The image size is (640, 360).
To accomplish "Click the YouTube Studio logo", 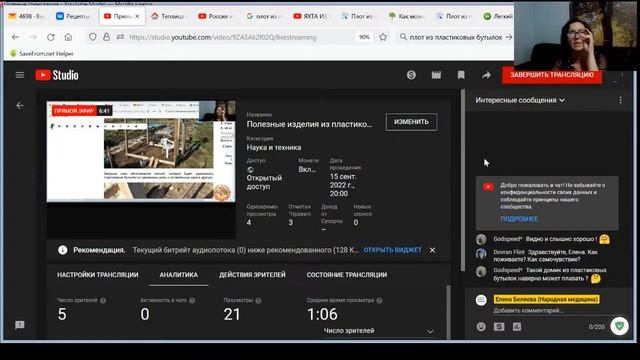I will coord(57,75).
